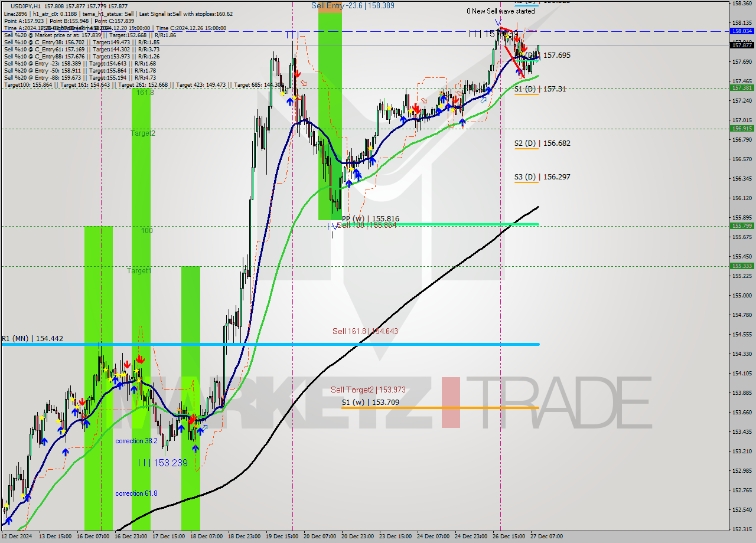The image size is (756, 543).
Task: Select the 155.000 price axis label
Action: [742, 296]
